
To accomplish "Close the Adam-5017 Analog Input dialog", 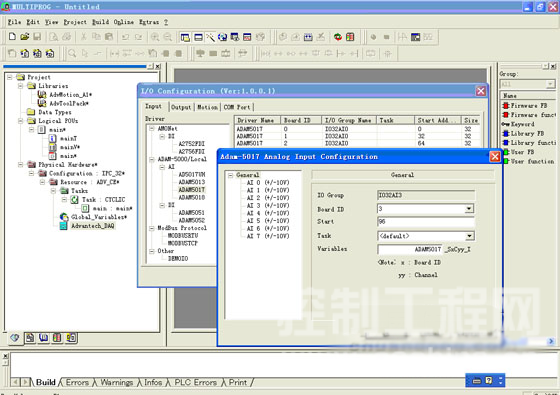I will pyautogui.click(x=495, y=157).
